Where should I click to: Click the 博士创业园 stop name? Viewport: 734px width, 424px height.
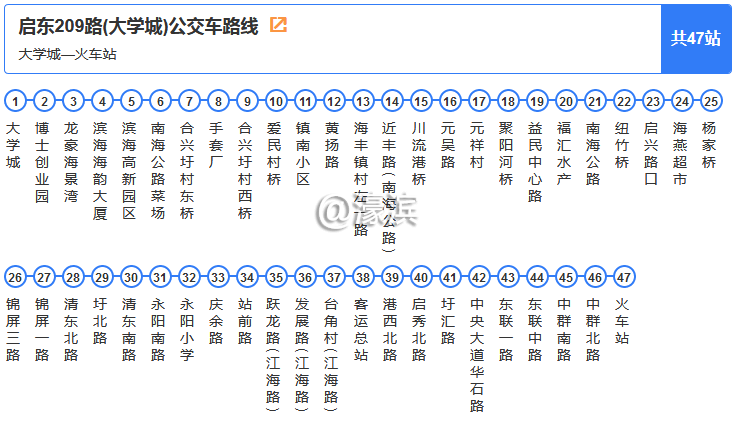coord(43,162)
